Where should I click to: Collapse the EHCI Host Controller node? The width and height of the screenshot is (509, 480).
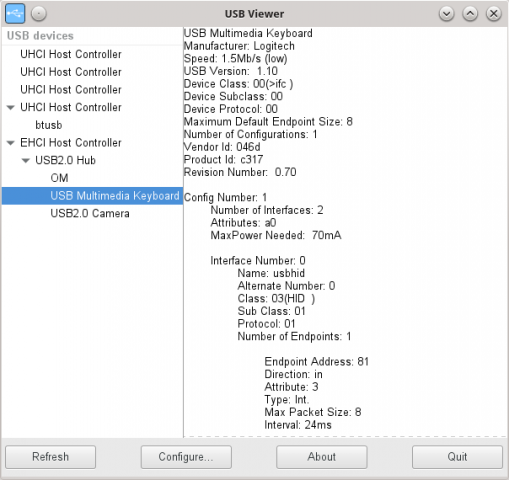11,143
